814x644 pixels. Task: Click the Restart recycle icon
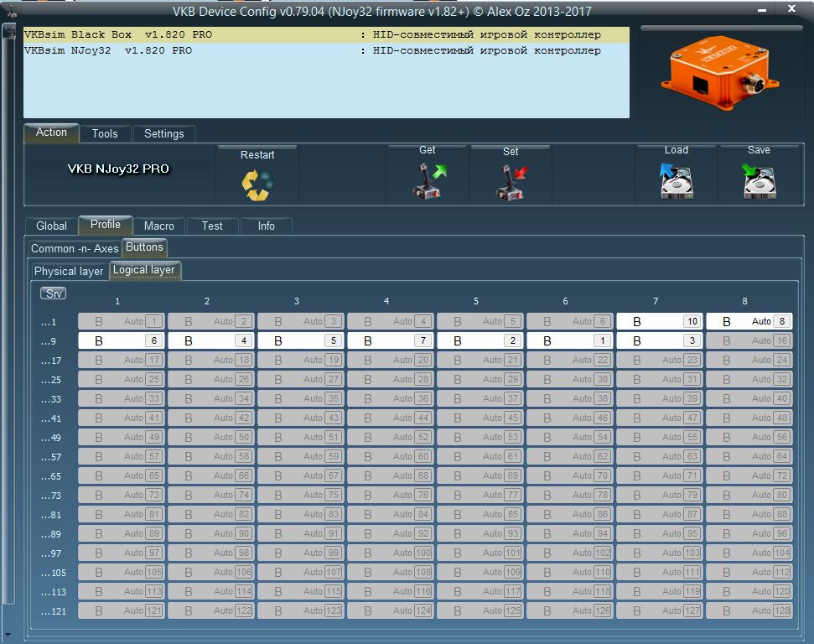257,184
